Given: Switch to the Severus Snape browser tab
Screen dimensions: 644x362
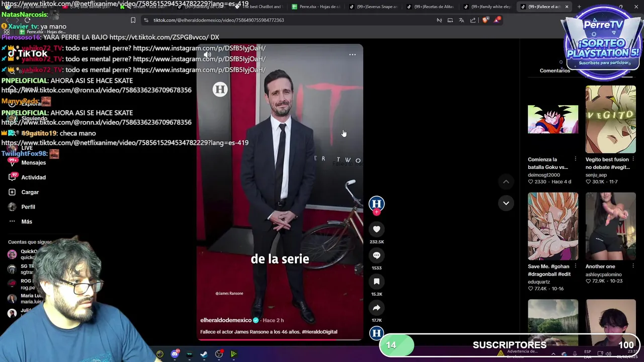Looking at the screenshot, I should (x=373, y=7).
